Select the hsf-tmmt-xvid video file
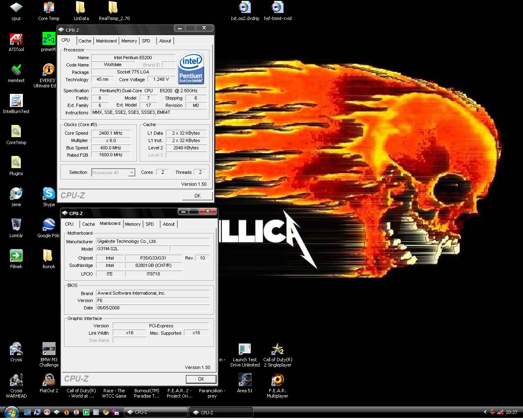Image resolution: width=523 pixels, height=420 pixels. pos(277,11)
